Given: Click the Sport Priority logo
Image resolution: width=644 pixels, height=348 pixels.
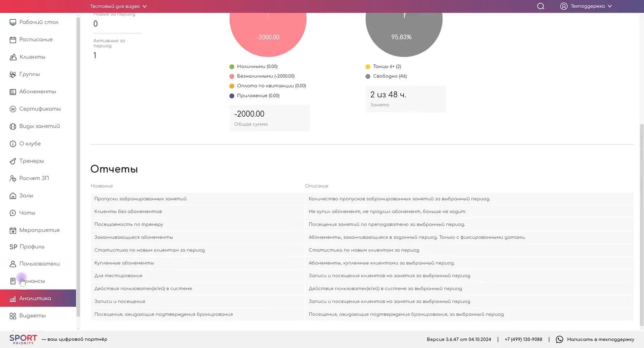Looking at the screenshot, I should [x=23, y=339].
